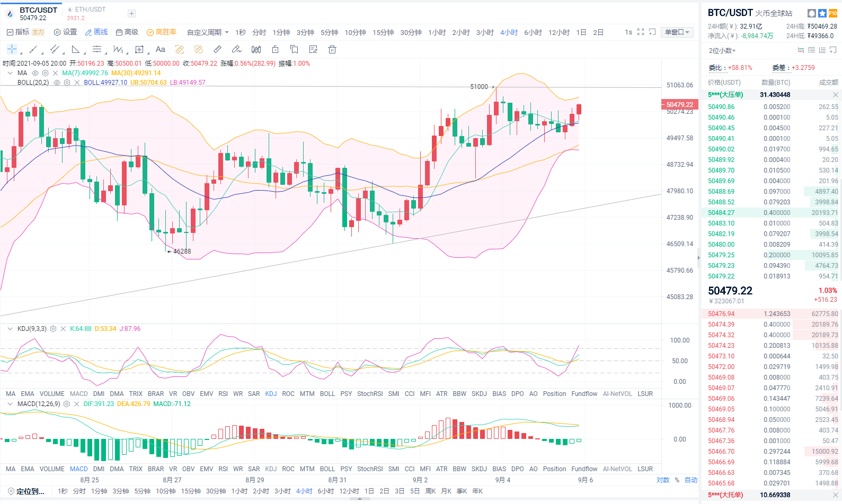Viewport: 842px width, 504px height.
Task: Click the pop-out chart window icon
Action: click(x=652, y=32)
